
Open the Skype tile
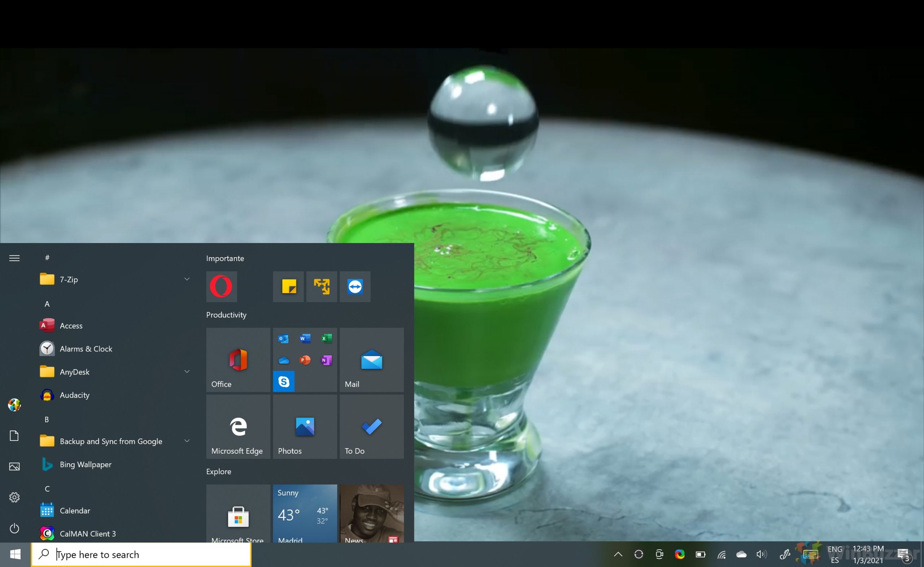(283, 381)
